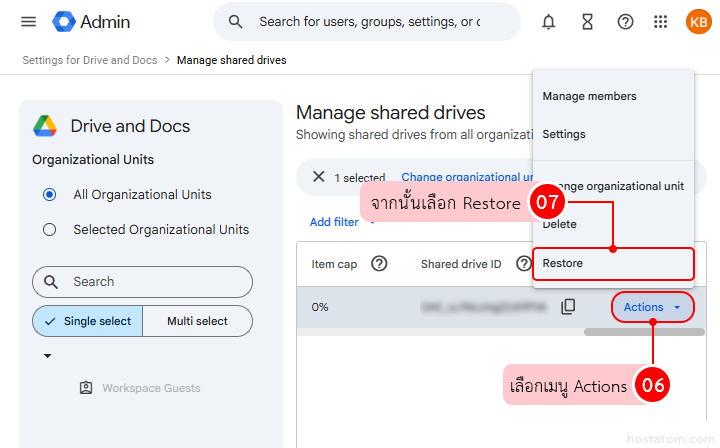Viewport: 720px width, 448px height.
Task: Switch to Multi select mode
Action: point(197,321)
